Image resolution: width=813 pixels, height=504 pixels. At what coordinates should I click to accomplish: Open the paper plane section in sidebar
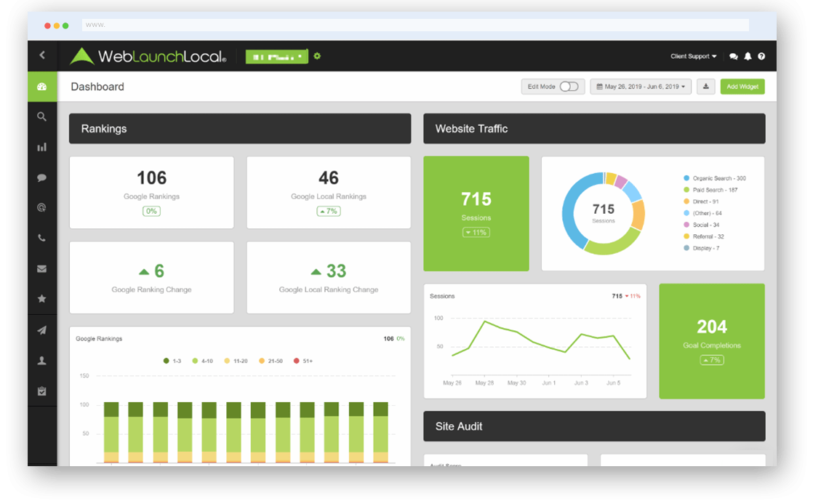coord(42,330)
